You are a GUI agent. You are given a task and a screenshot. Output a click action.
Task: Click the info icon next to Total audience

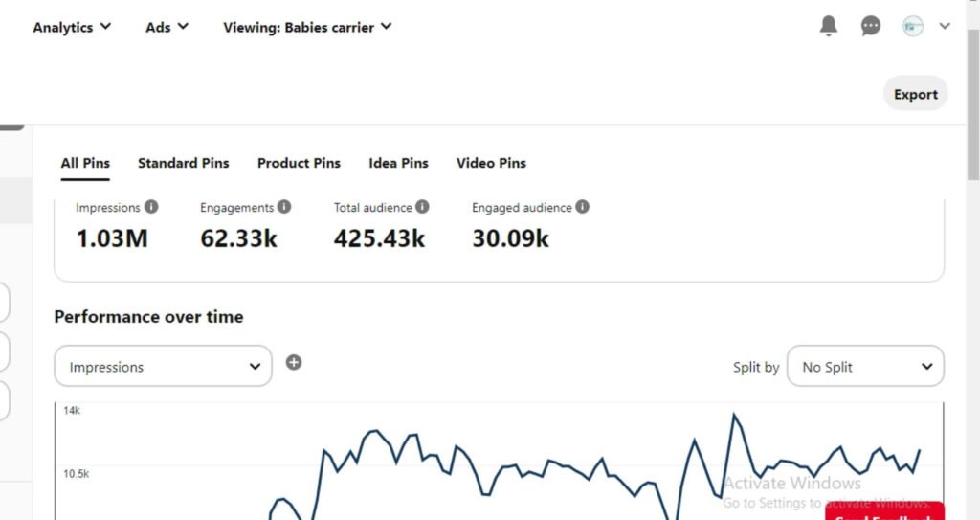[423, 207]
